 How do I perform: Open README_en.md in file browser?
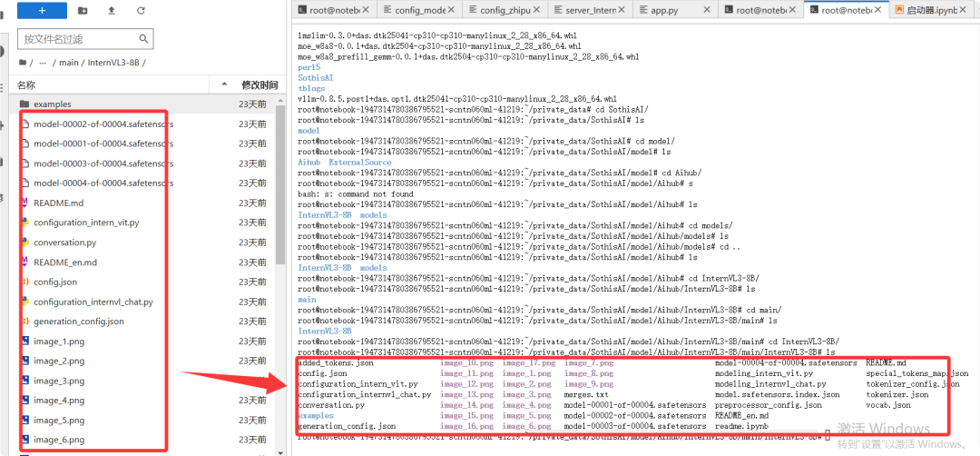point(65,263)
